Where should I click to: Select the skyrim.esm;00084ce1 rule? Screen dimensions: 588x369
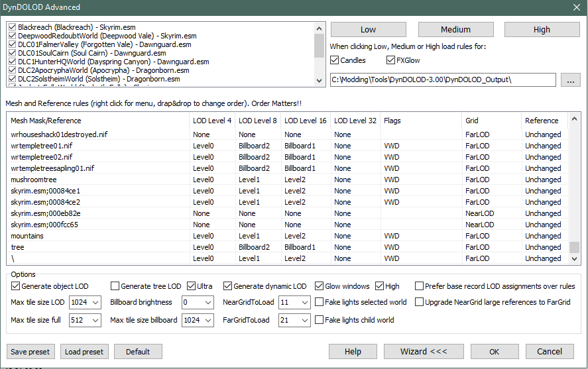pyautogui.click(x=287, y=191)
